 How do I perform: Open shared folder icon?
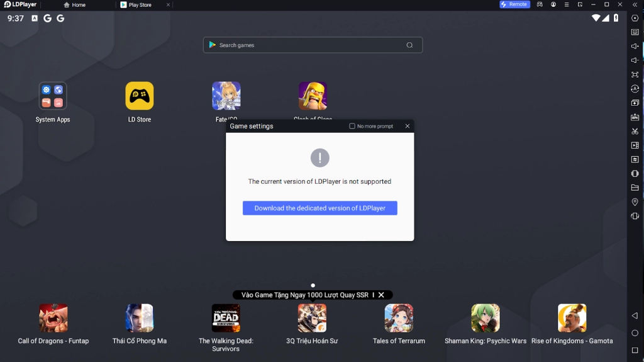(635, 188)
